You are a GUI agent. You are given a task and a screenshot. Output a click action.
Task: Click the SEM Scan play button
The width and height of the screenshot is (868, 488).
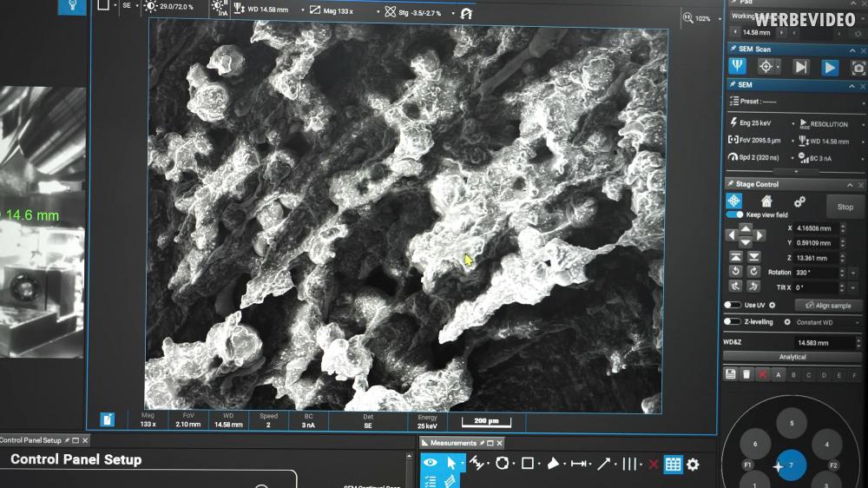coord(830,67)
